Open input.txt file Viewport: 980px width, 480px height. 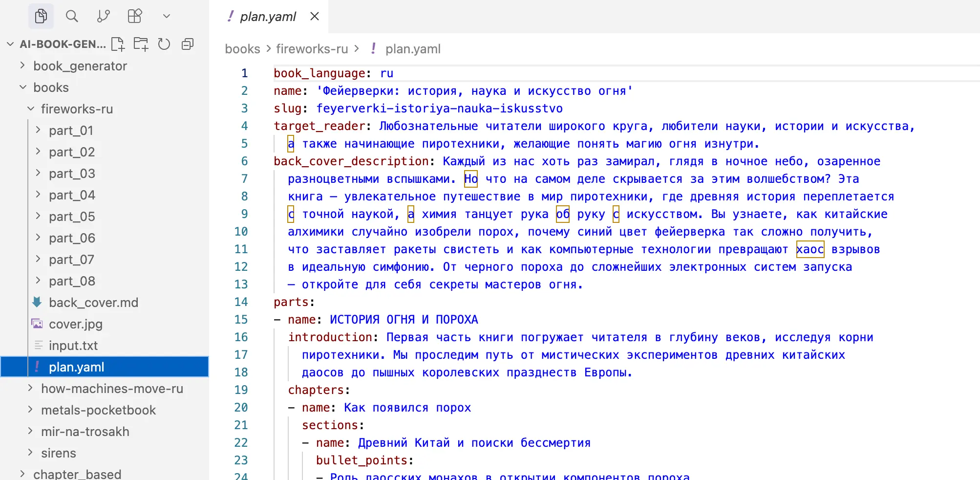(x=73, y=346)
